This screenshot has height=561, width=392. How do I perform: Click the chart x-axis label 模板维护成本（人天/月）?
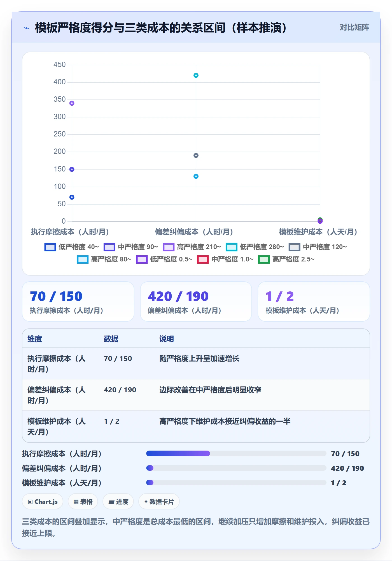point(318,232)
